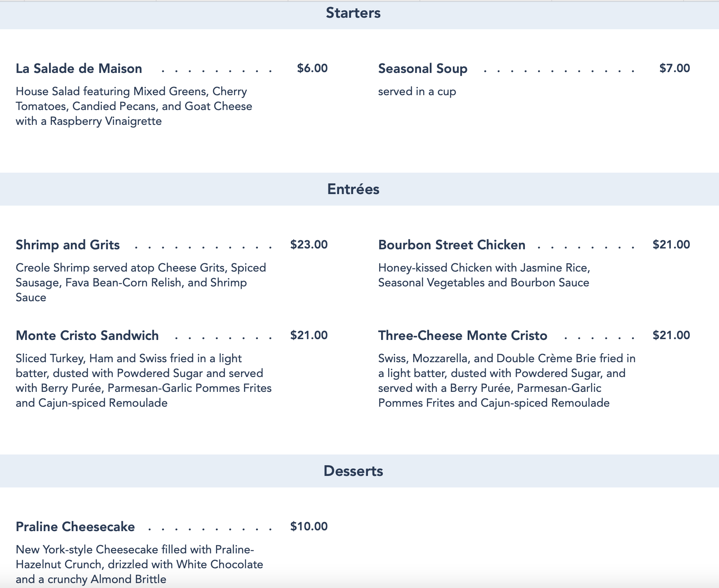Select the Seasonal Soup item title
The image size is (719, 588).
tap(423, 68)
